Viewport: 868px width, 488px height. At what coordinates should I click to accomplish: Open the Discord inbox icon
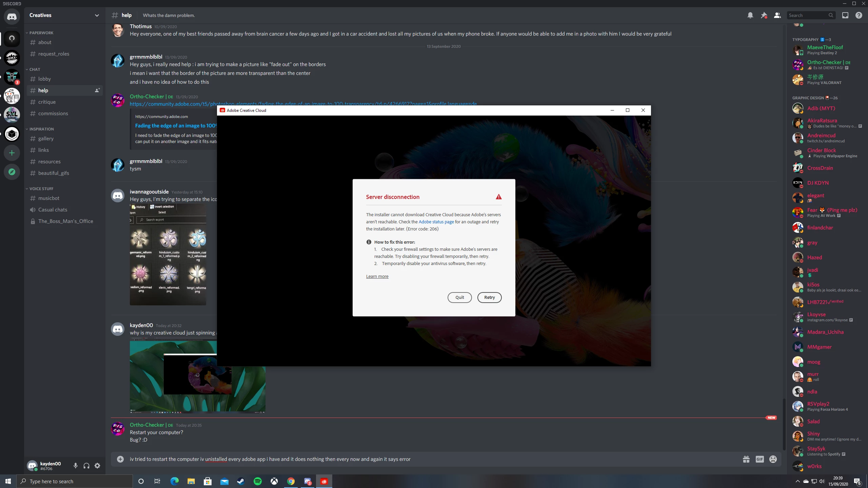(x=845, y=15)
